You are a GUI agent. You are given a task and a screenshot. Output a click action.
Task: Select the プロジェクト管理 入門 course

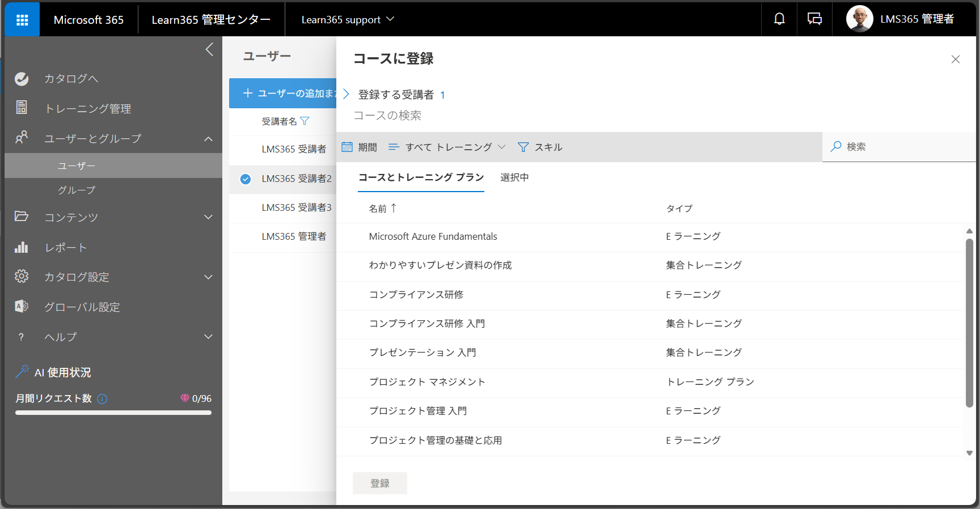click(x=650, y=412)
